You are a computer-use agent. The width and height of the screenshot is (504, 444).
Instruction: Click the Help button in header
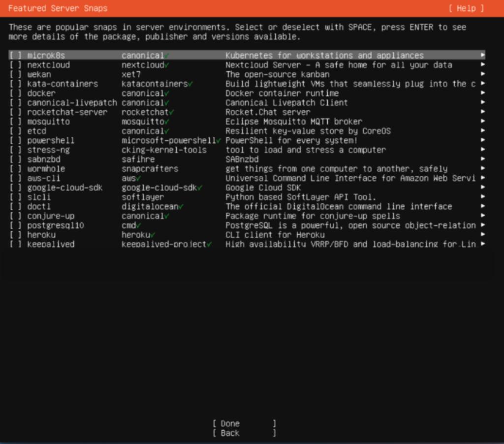tap(466, 8)
